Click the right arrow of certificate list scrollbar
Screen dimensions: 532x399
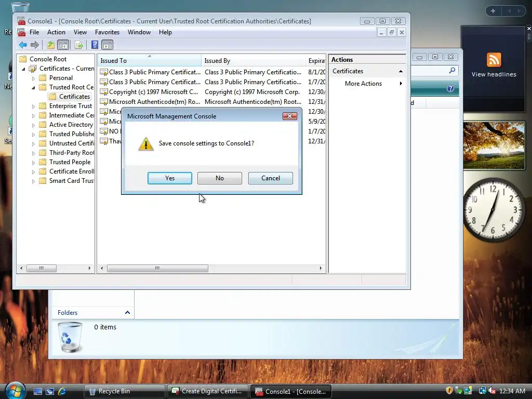[321, 269]
